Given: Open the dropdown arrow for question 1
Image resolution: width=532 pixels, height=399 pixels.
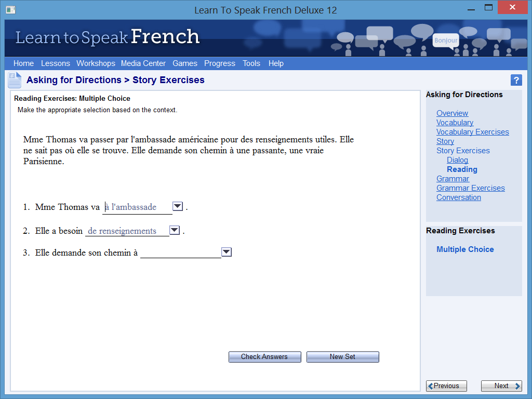Looking at the screenshot, I should [178, 206].
